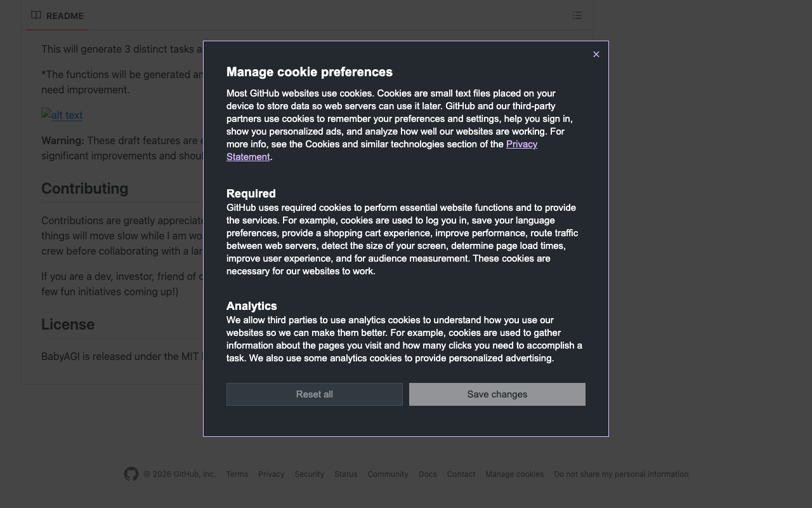Click the Required section heading
Viewport: 812px width, 508px height.
pyautogui.click(x=251, y=194)
